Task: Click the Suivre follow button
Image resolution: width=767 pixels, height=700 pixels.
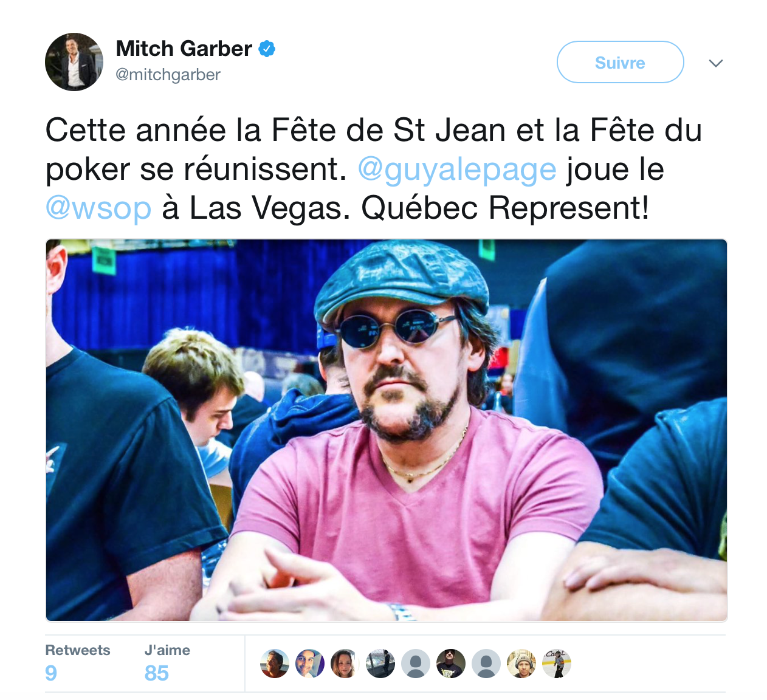Action: (x=620, y=62)
